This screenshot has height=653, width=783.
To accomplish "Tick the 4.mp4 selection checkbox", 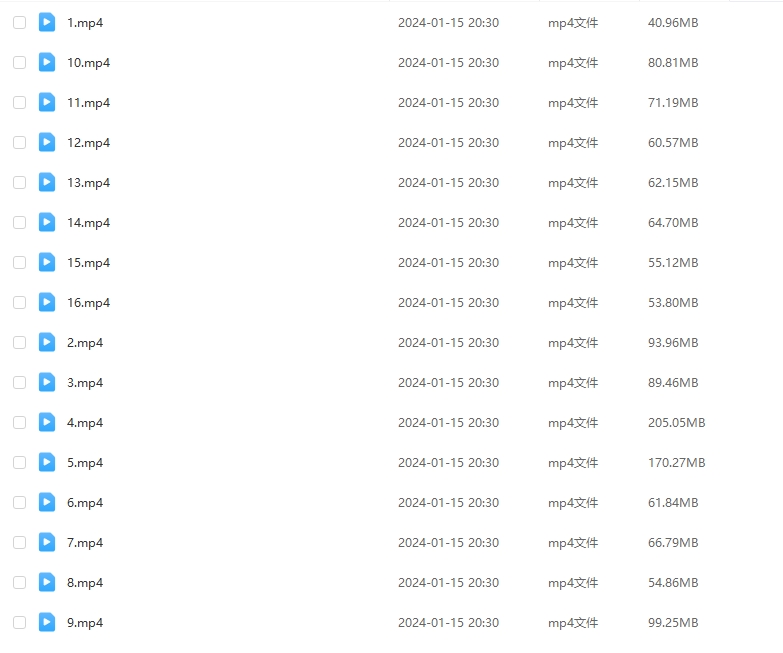I will 19,422.
